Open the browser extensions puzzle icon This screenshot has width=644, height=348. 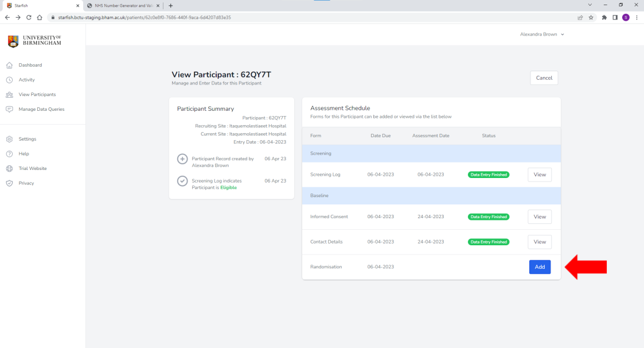click(605, 17)
